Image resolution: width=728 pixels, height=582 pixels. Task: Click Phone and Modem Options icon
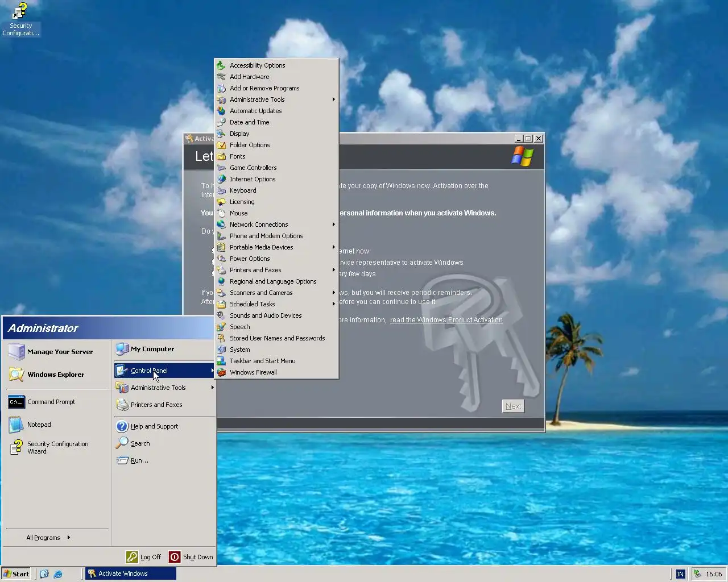(221, 236)
